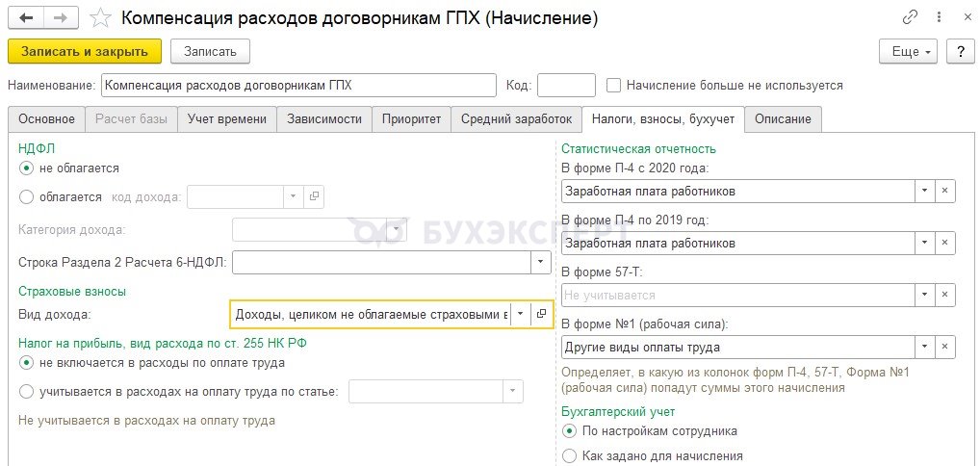Click the Записать и закрыть button
Image resolution: width=980 pixels, height=466 pixels.
pos(85,51)
